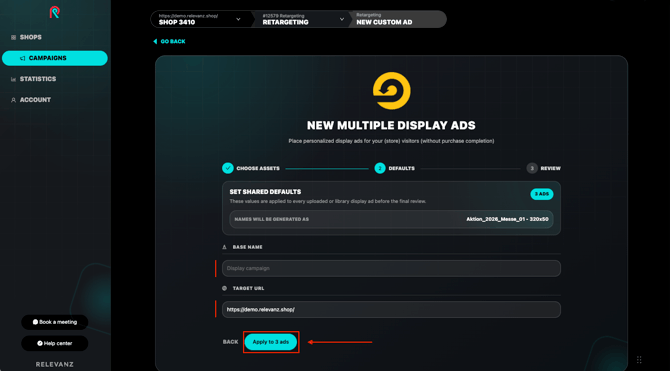Click the Statistics bar chart icon

13,79
